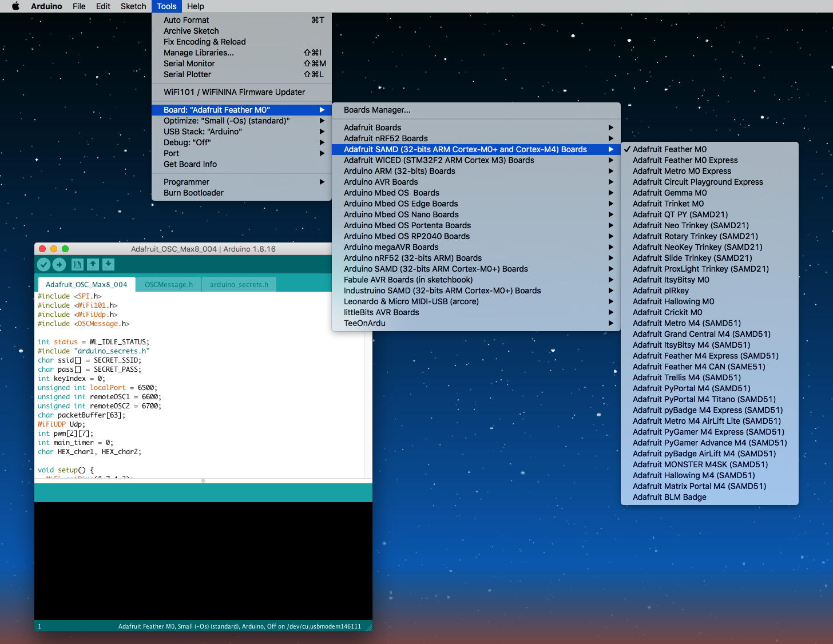
Task: Click the Verify checkmark toolbar icon
Action: [x=43, y=264]
